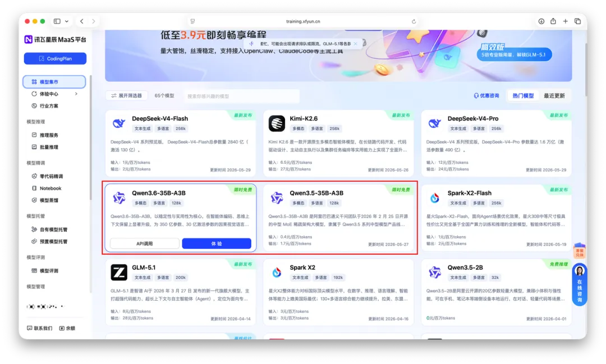The image size is (606, 364).
Task: Click the 优惠咨询 link
Action: [x=486, y=95]
